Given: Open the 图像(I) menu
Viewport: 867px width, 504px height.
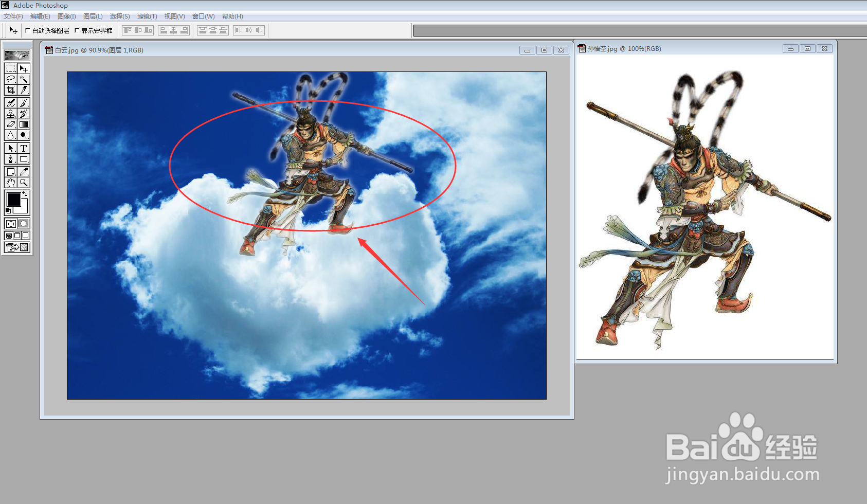Looking at the screenshot, I should pyautogui.click(x=67, y=16).
